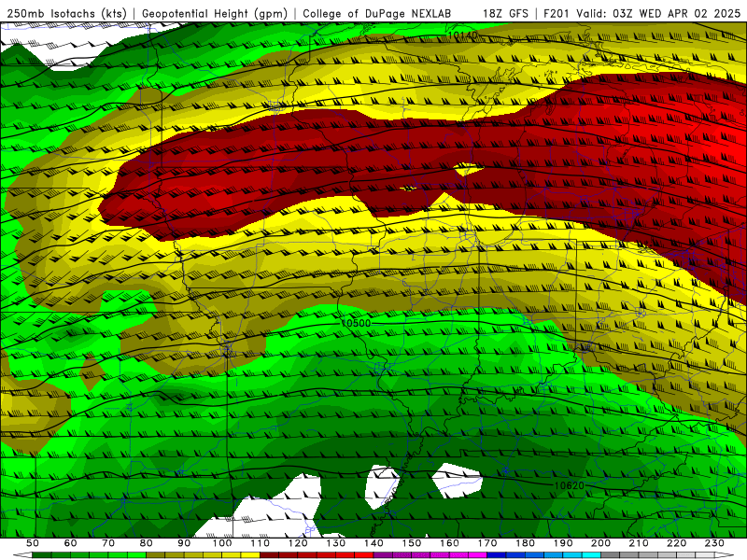This screenshot has width=747, height=560.
Task: Click the 210 value on the color scale
Action: point(639,543)
